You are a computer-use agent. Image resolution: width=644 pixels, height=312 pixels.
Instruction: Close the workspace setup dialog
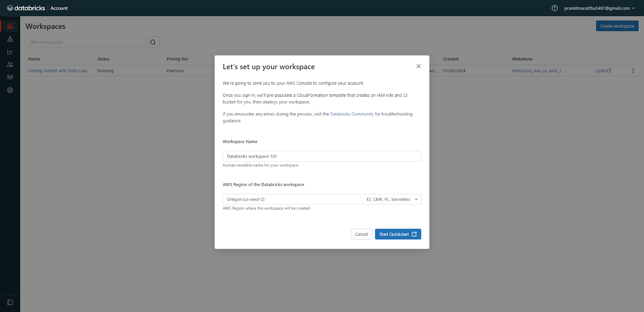point(419,66)
